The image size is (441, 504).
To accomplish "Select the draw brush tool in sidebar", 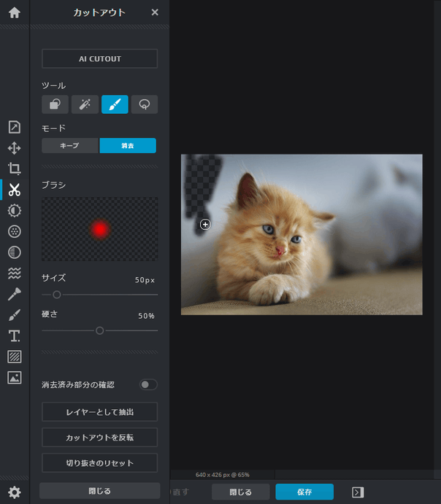I will pos(15,315).
